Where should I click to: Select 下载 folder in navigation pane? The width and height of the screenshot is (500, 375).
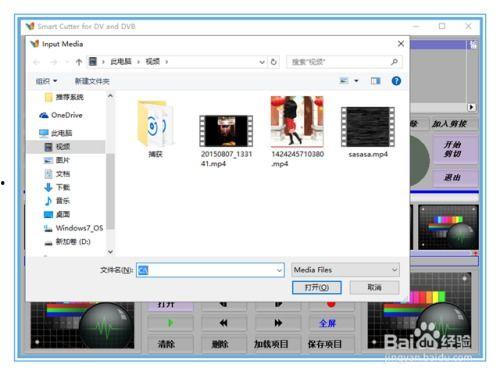click(x=57, y=187)
